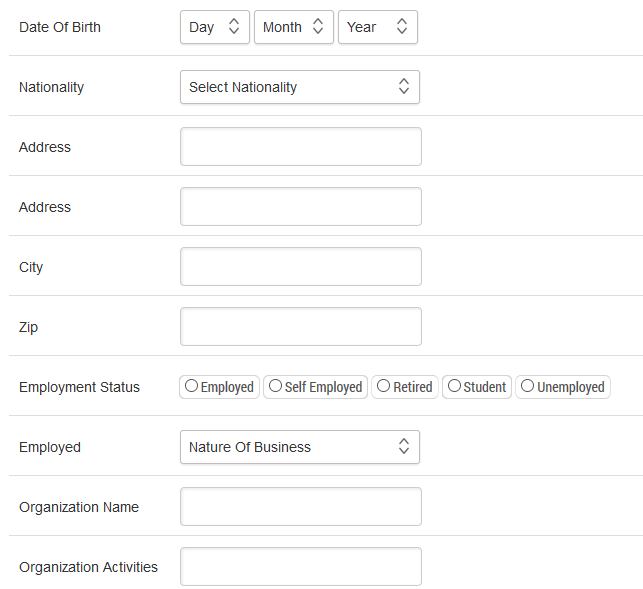Image resolution: width=643 pixels, height=589 pixels.
Task: Focus the second Address input field
Action: click(x=301, y=207)
